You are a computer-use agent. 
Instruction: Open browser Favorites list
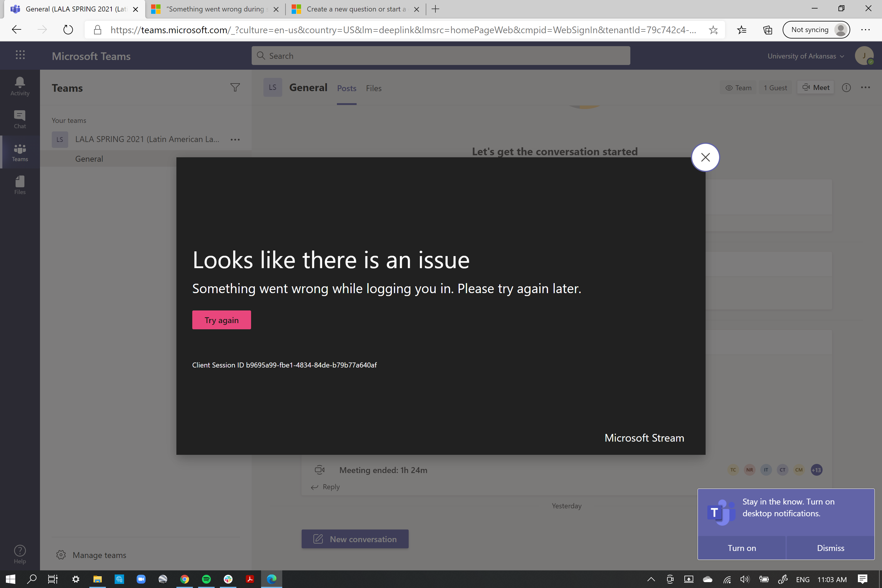tap(741, 30)
